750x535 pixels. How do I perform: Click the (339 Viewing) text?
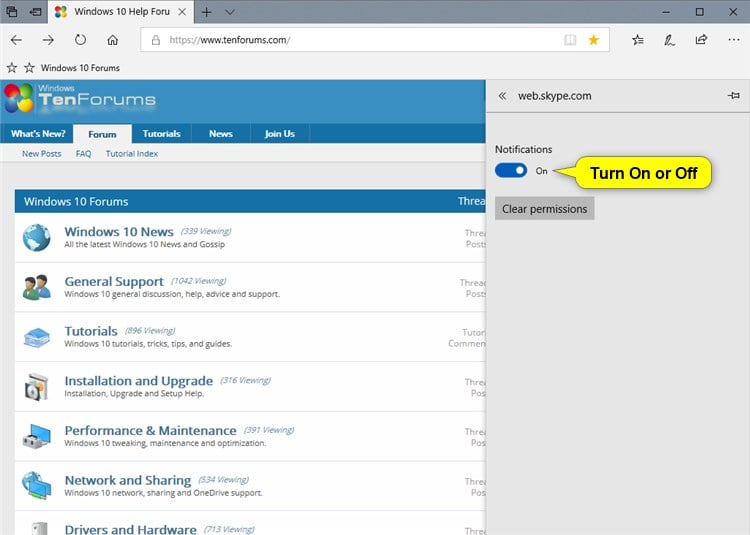click(x=206, y=231)
